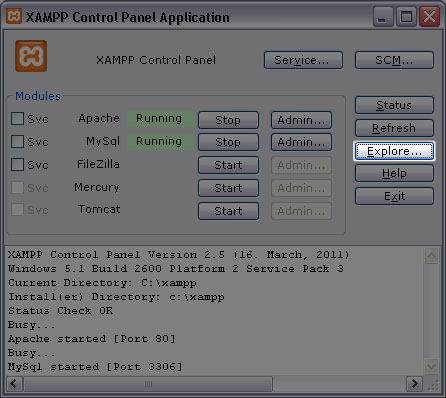The width and height of the screenshot is (446, 398).
Task: Open the Help button
Action: click(394, 173)
